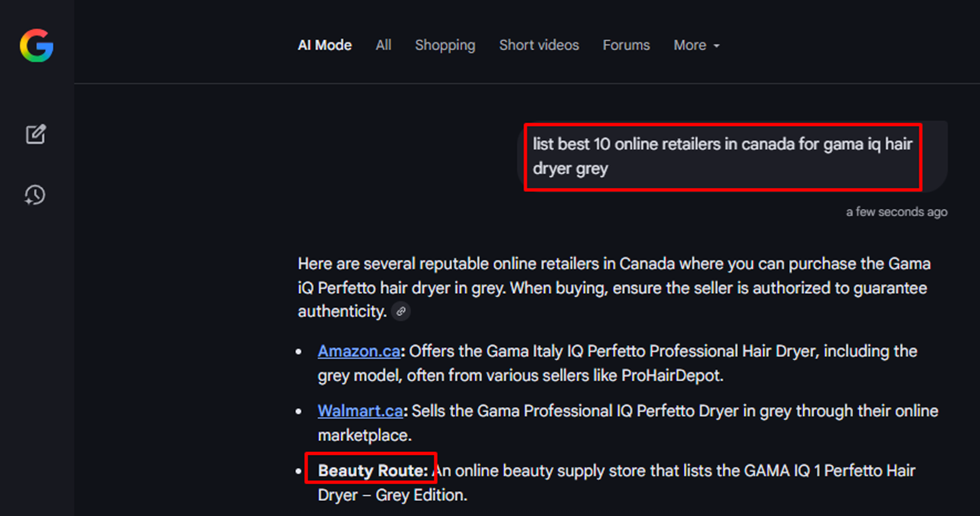
Task: Switch to the All results tab
Action: click(x=383, y=45)
